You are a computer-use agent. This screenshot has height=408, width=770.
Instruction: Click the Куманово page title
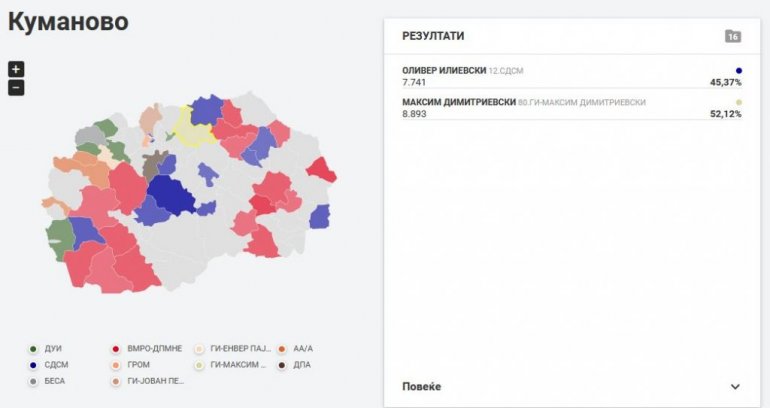(68, 21)
